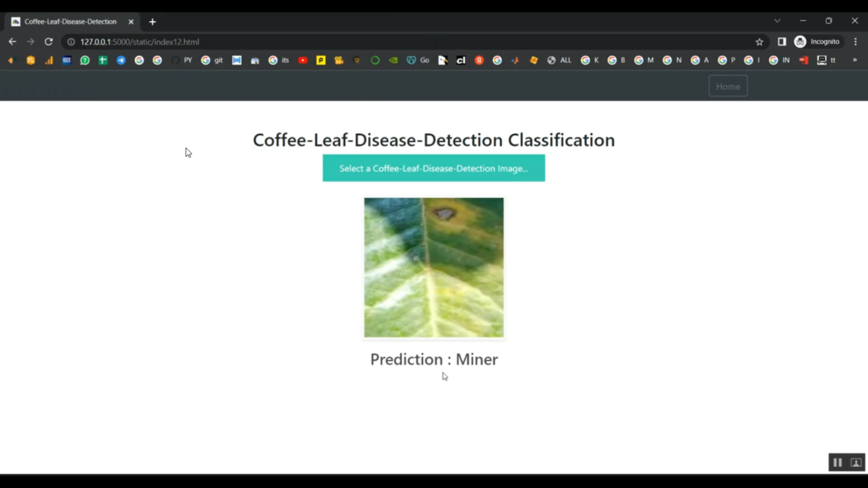
Task: Open the YouTube bookmark
Action: pyautogui.click(x=303, y=60)
